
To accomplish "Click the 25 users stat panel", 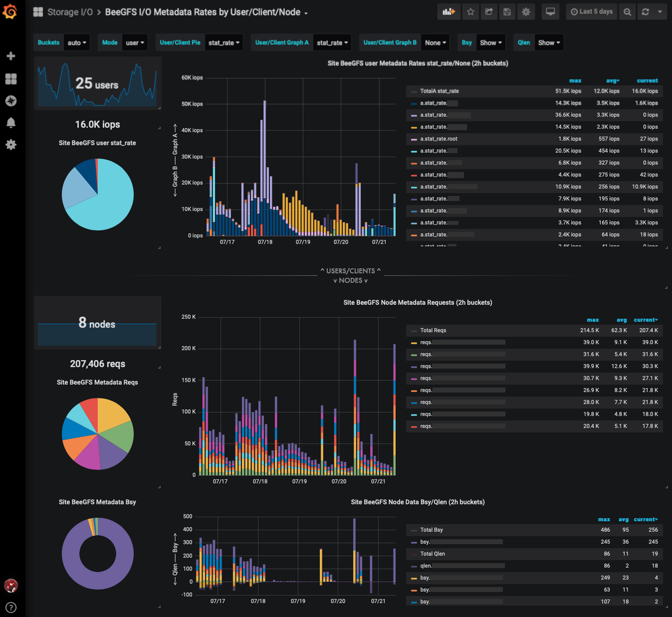I will click(97, 83).
